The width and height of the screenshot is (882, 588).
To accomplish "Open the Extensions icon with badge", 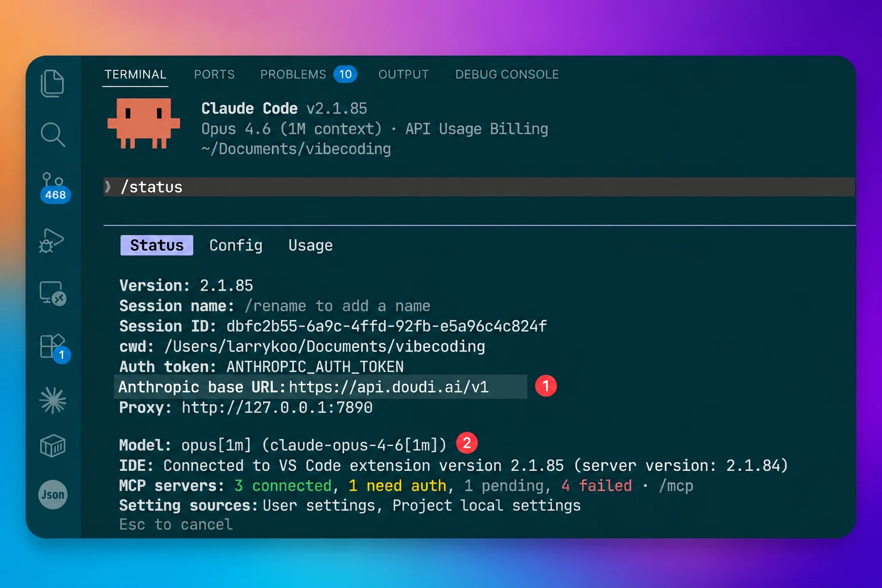I will 55,347.
